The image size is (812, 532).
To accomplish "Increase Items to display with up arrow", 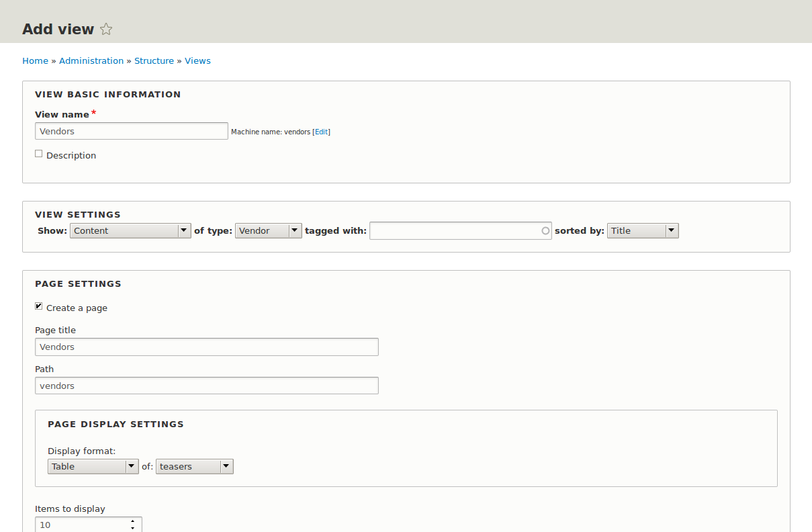I will click(x=133, y=521).
